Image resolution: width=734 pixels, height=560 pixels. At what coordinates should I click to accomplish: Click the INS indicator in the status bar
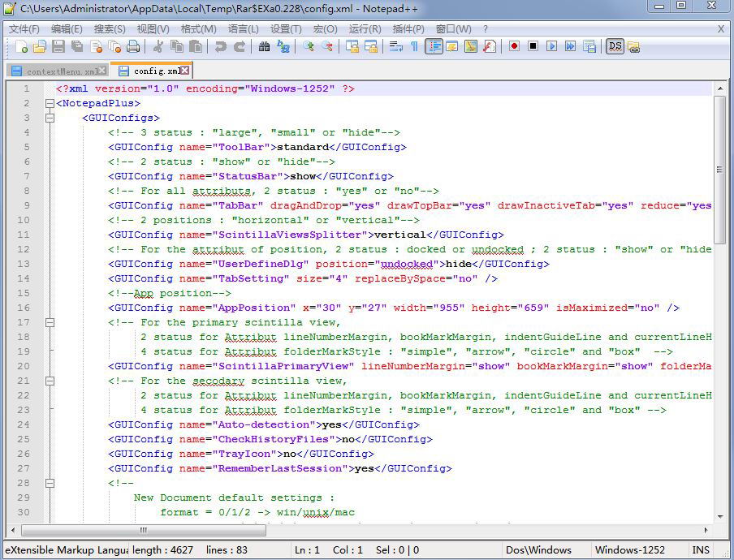(701, 550)
